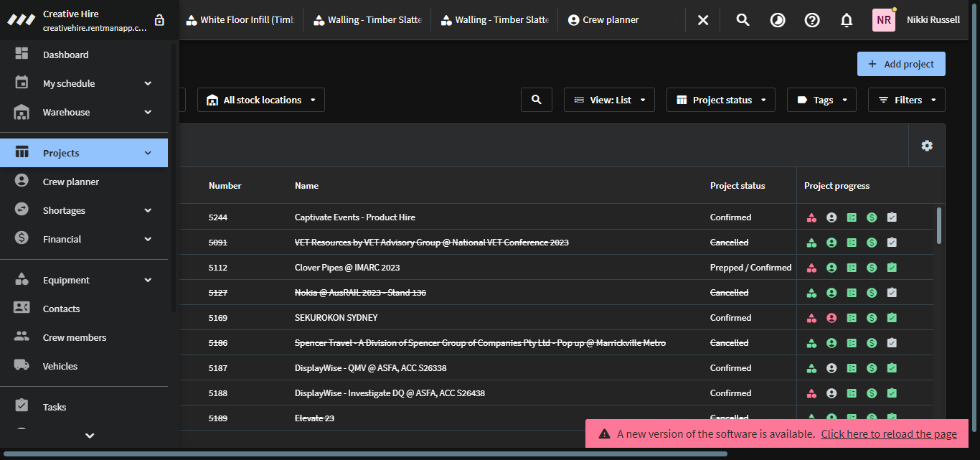Image resolution: width=980 pixels, height=460 pixels.
Task: Show more sidebar items with bottom chevron
Action: 90,436
